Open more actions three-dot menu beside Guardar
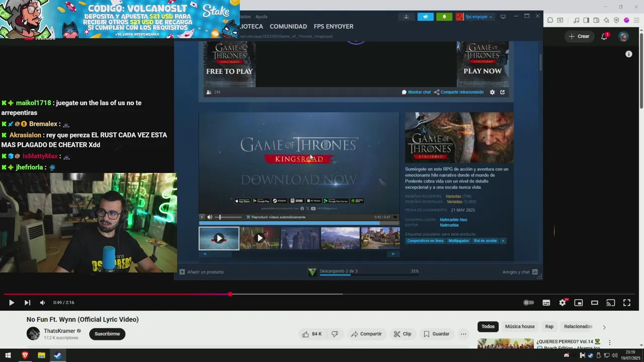The width and height of the screenshot is (644, 362). (463, 334)
